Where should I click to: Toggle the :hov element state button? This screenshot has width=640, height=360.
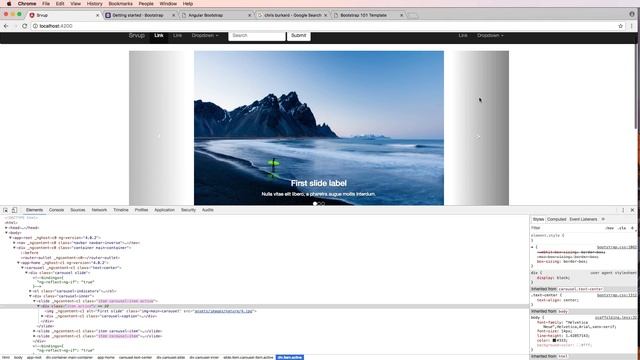point(610,228)
